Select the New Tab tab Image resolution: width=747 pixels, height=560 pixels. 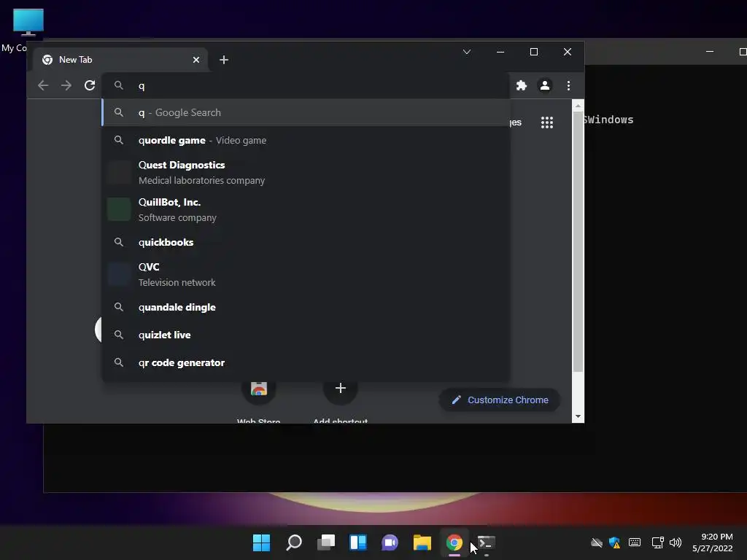(120, 60)
